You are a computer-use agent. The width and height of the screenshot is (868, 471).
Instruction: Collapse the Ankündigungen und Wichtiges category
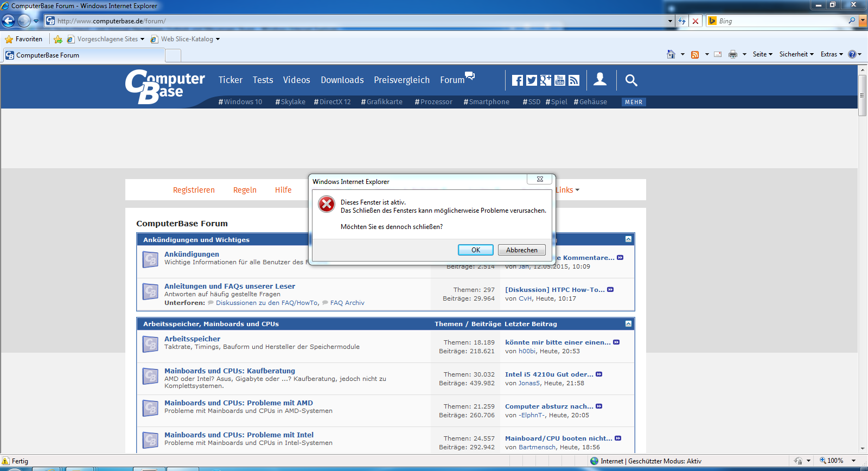click(x=628, y=239)
